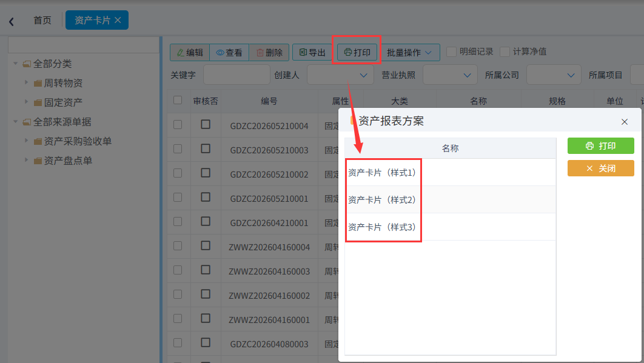Toggle the 审核否 box for ZWWZ202604160003
The width and height of the screenshot is (644, 363).
pos(206,270)
